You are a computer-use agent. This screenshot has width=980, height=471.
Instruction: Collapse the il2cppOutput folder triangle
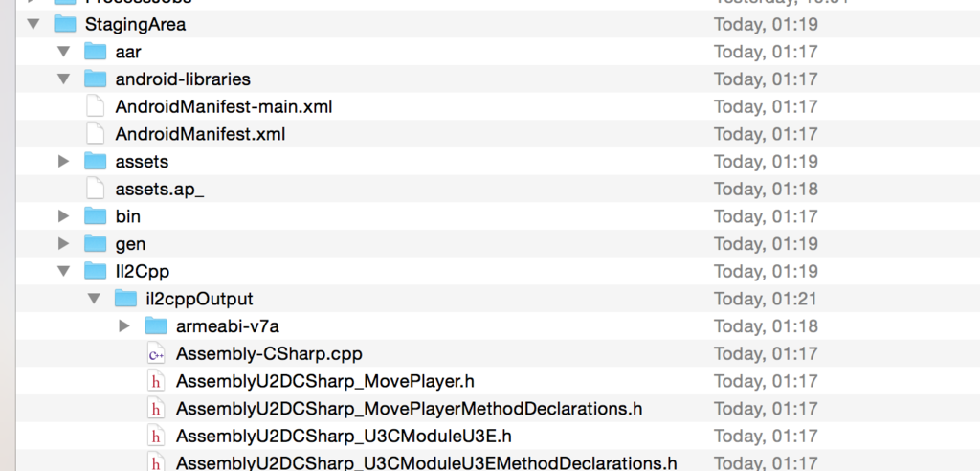(x=95, y=299)
